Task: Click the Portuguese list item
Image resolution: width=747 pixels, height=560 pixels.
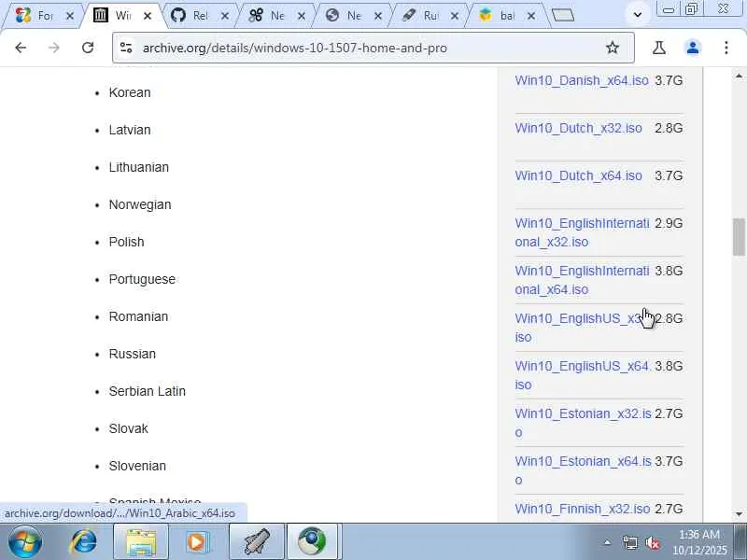Action: (142, 279)
